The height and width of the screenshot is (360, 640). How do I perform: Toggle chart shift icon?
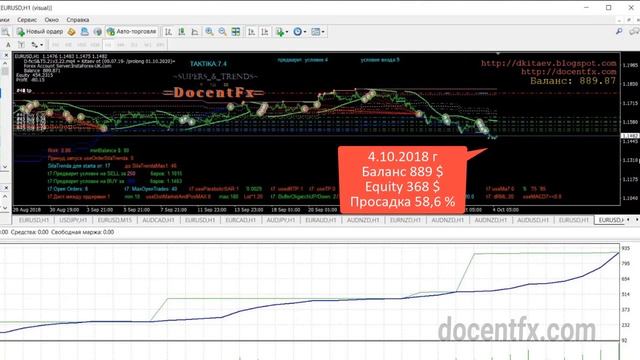point(265,31)
